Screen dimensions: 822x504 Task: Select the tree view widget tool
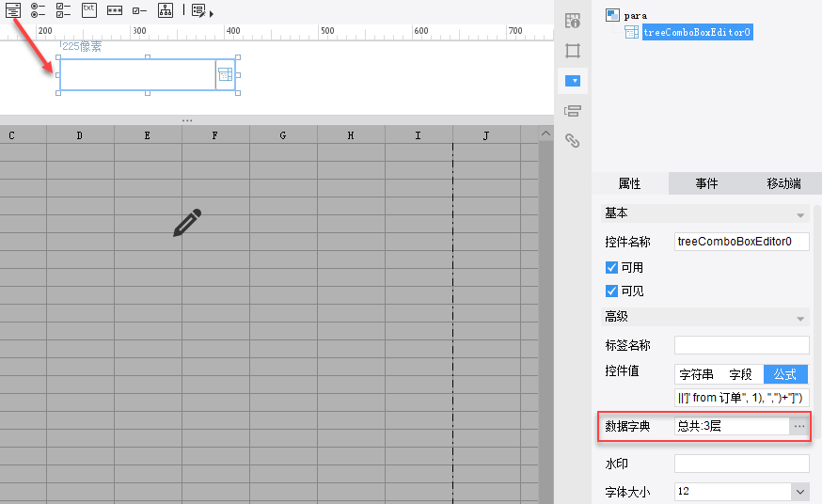click(x=166, y=10)
